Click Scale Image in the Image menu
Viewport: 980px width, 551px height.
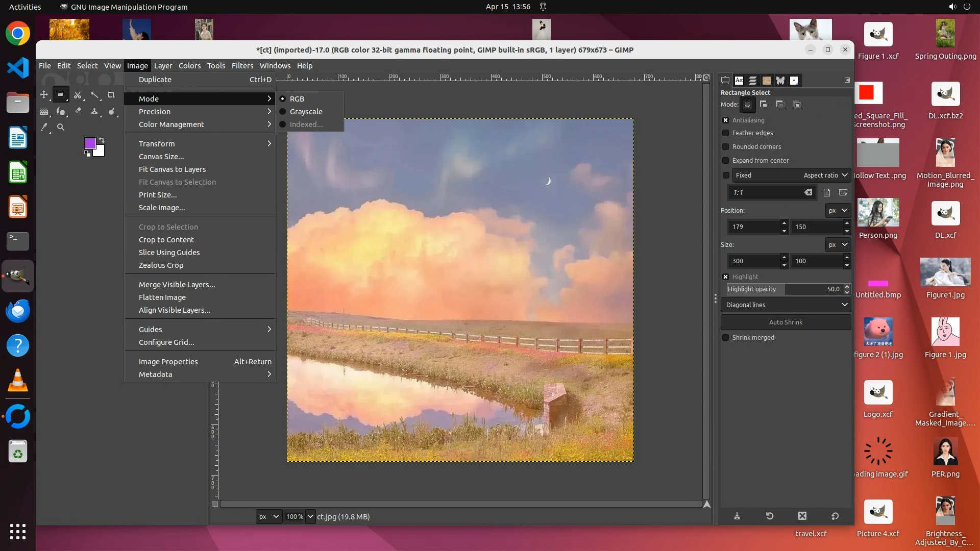click(162, 208)
